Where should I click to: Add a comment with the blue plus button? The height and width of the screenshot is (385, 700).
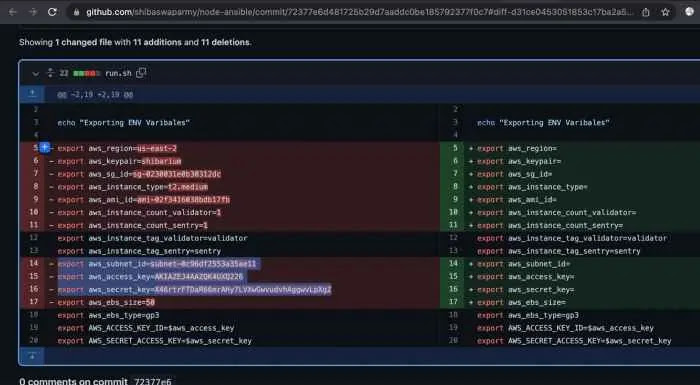pos(45,148)
